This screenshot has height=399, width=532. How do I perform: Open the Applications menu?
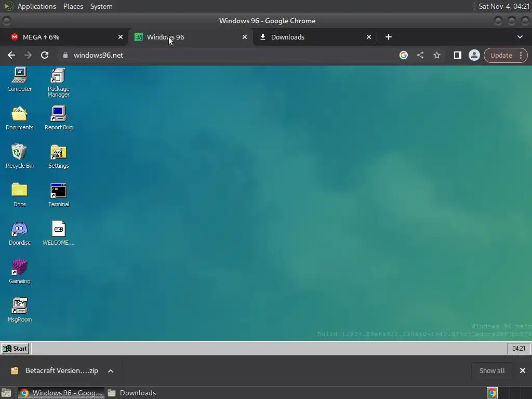click(x=37, y=6)
